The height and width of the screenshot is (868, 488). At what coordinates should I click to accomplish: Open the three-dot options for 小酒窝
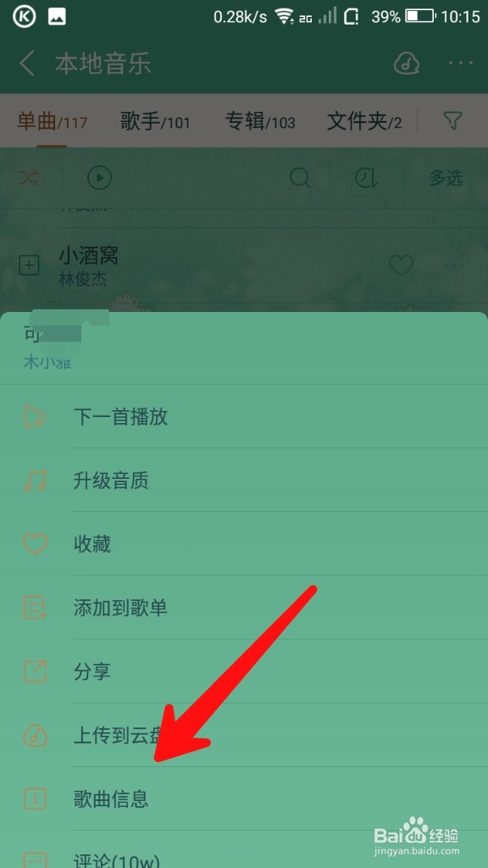(x=454, y=266)
